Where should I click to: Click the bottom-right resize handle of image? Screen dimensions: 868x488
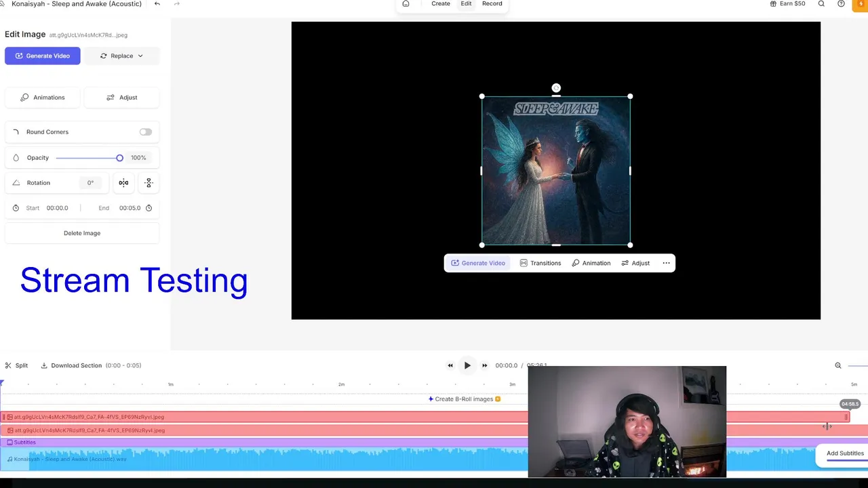[x=630, y=245]
